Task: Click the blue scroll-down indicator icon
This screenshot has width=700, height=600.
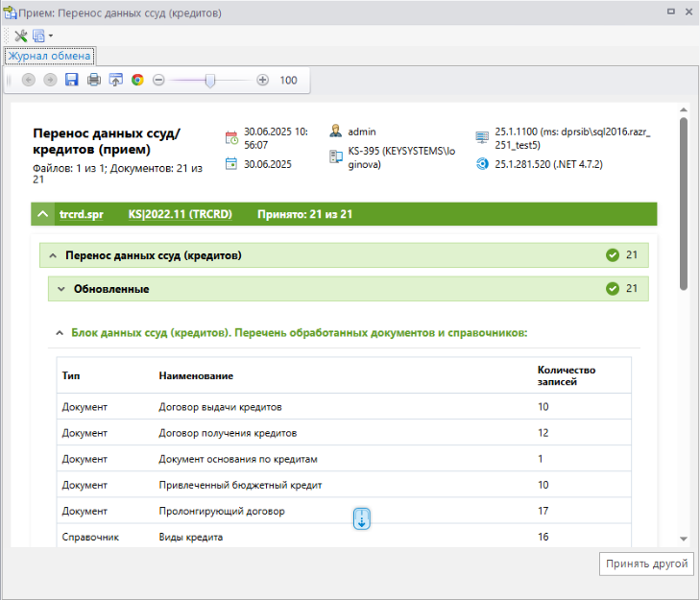Action: click(362, 519)
